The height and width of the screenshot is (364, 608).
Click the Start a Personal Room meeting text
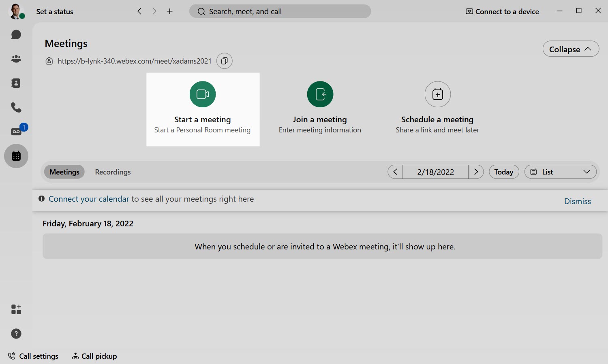[x=202, y=130]
